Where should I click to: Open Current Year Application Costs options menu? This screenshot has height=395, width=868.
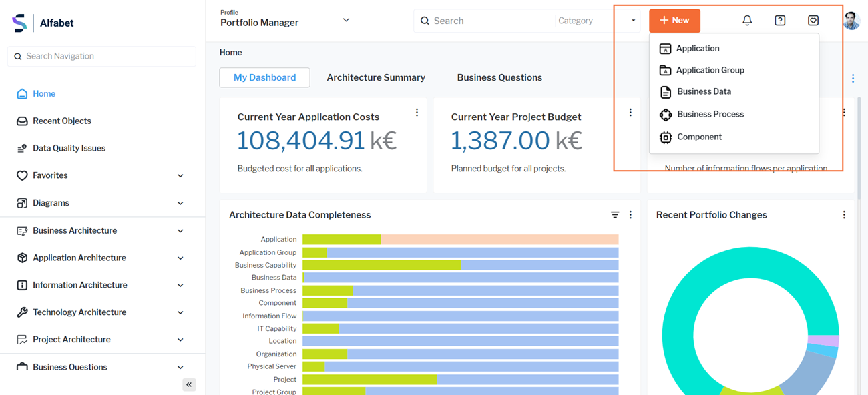point(417,113)
